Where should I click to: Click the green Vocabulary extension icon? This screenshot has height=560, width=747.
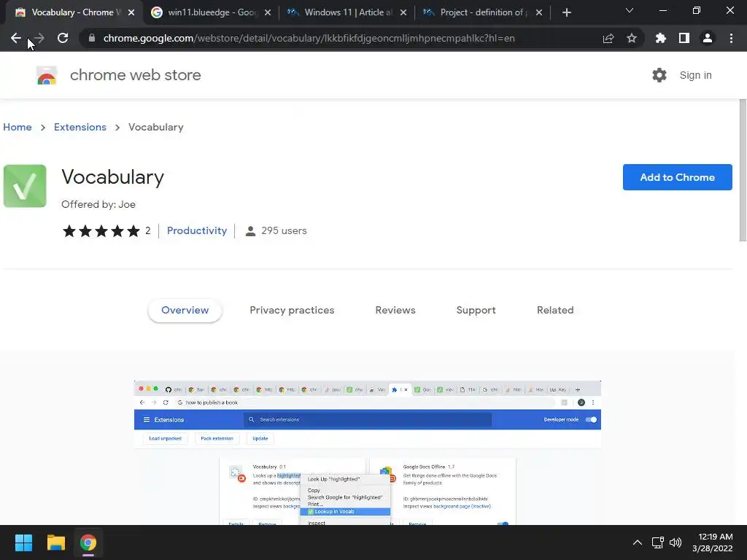click(25, 186)
